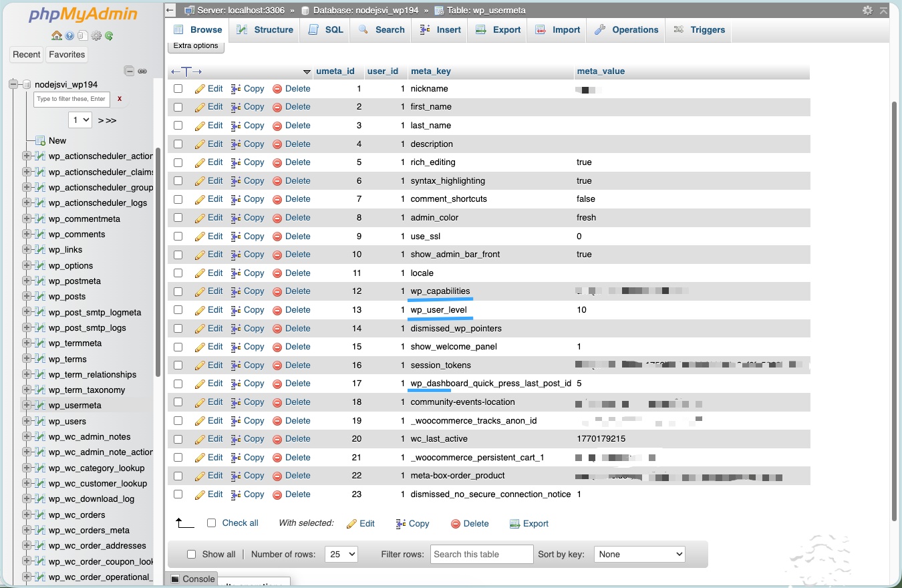
Task: Click the Recent button
Action: tap(27, 55)
